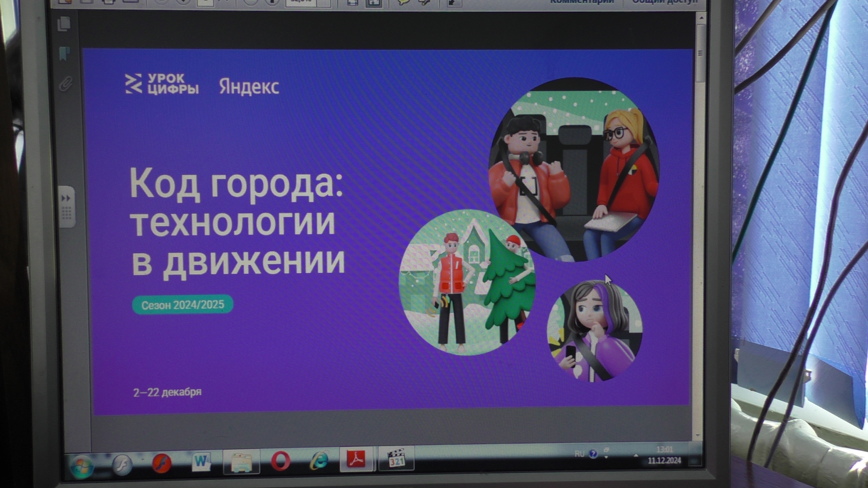
Task: Click the Яндекс logo on slide
Action: tap(249, 87)
